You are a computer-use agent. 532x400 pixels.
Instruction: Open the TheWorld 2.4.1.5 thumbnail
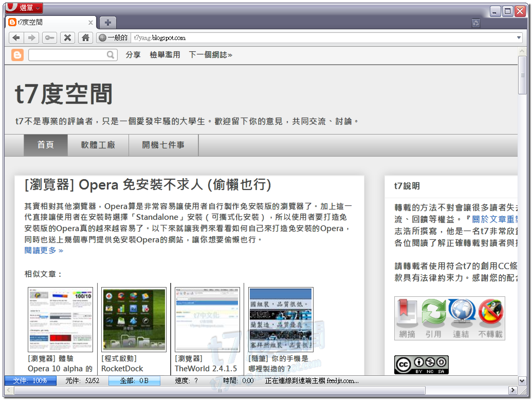[x=207, y=320]
